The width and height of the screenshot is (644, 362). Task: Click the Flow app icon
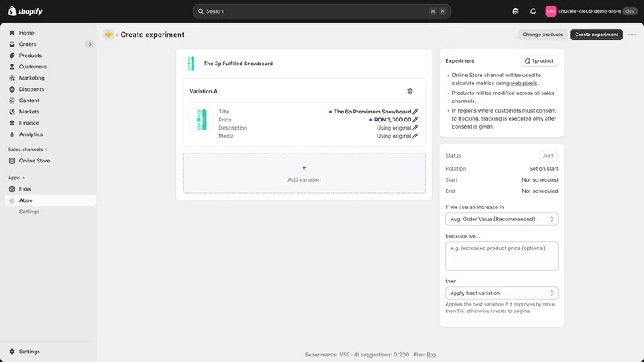12,189
